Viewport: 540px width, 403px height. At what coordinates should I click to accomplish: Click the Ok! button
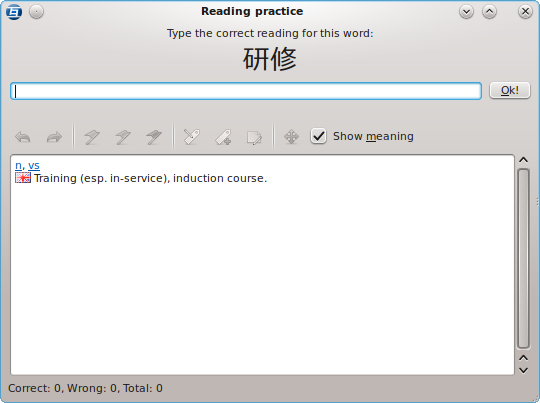[510, 90]
